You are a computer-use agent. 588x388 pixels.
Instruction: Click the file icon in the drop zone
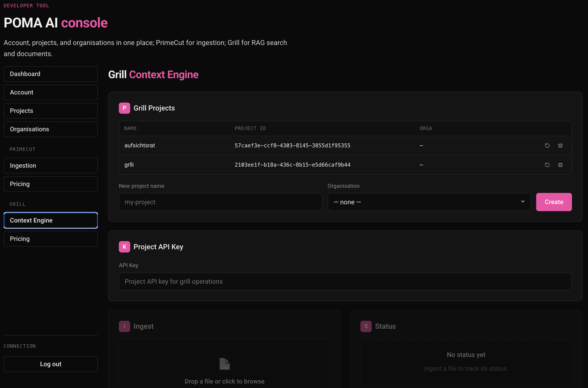coord(224,364)
